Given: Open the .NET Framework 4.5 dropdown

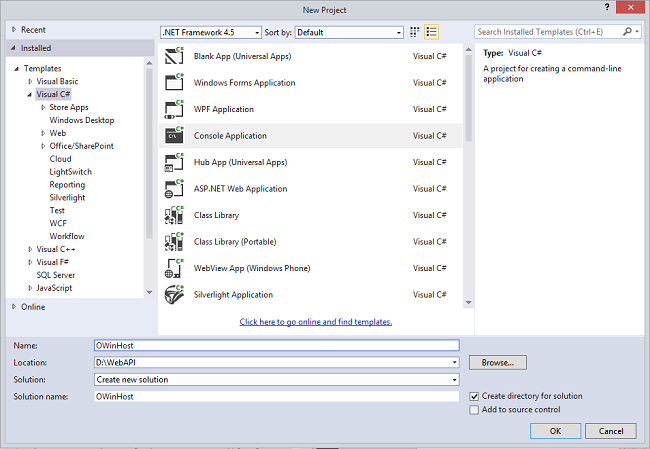Looking at the screenshot, I should (211, 32).
